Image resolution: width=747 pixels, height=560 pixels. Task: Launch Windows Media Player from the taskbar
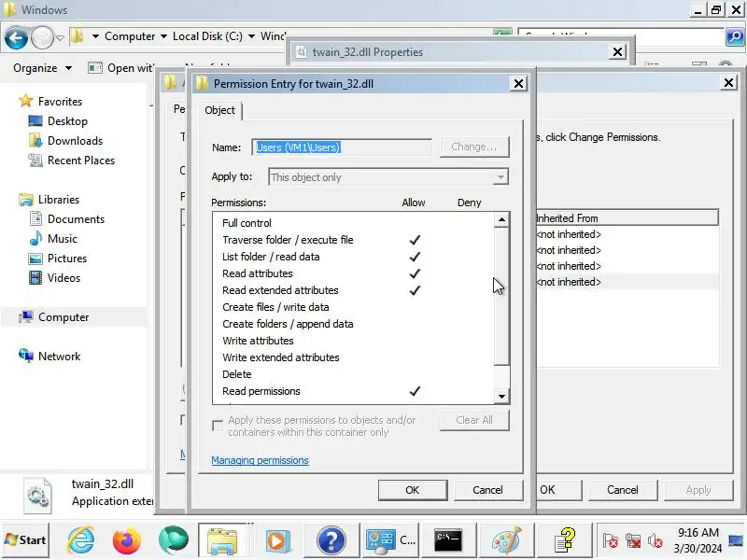[278, 540]
